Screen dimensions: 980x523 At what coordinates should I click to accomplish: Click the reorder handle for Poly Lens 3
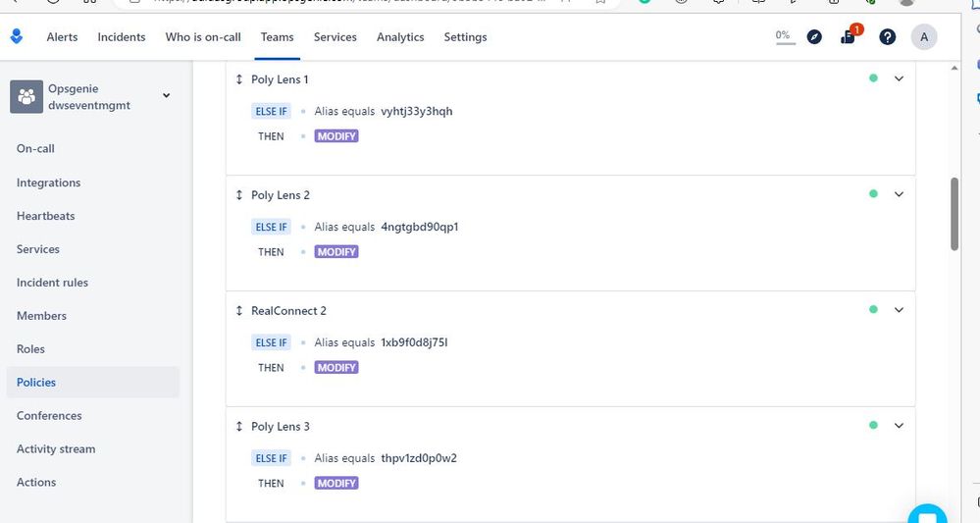(x=238, y=426)
